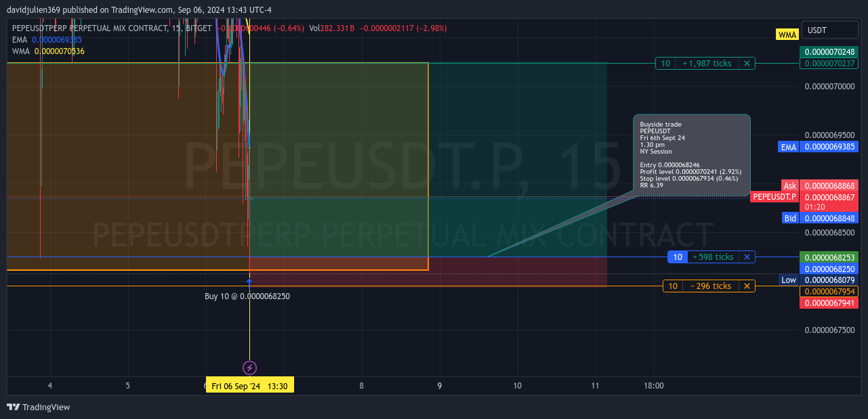Select the EMA indicator legend entry
The image size is (868, 419).
47,39
